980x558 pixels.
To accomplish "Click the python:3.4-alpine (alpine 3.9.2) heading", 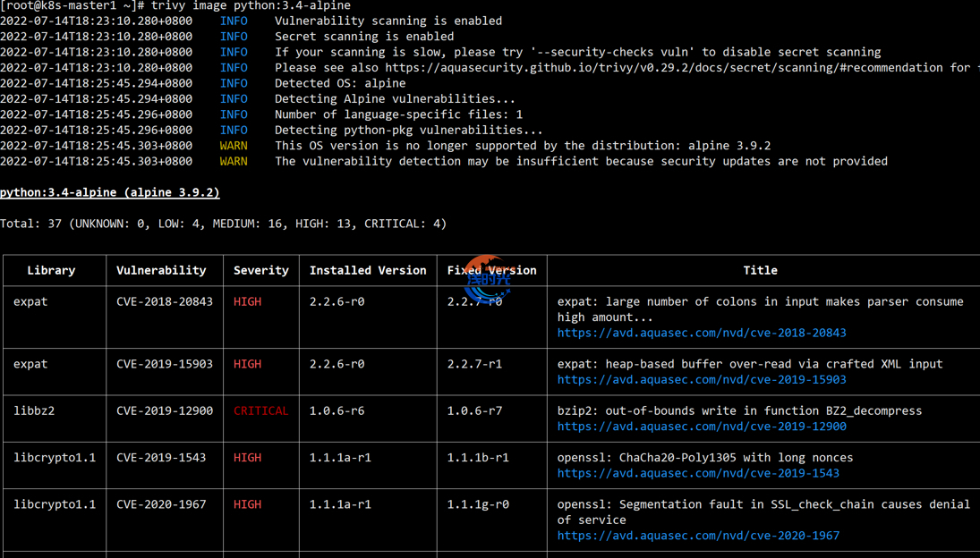I will [109, 192].
